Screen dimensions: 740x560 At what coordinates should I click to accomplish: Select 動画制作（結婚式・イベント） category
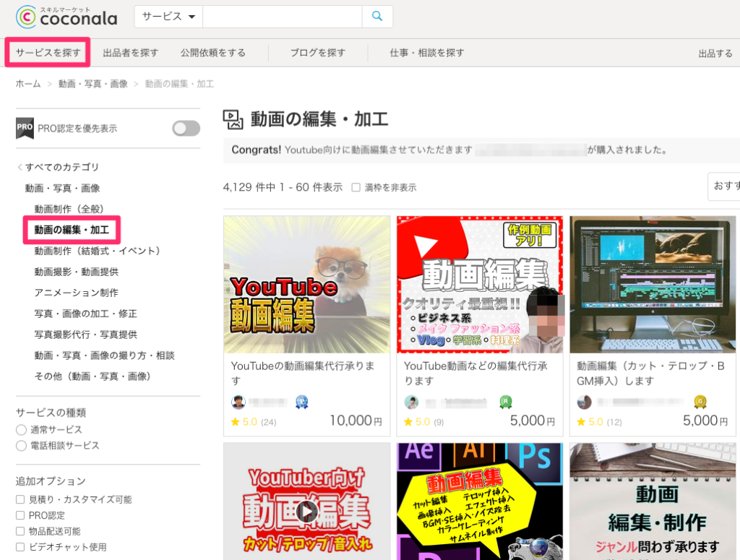pyautogui.click(x=98, y=251)
